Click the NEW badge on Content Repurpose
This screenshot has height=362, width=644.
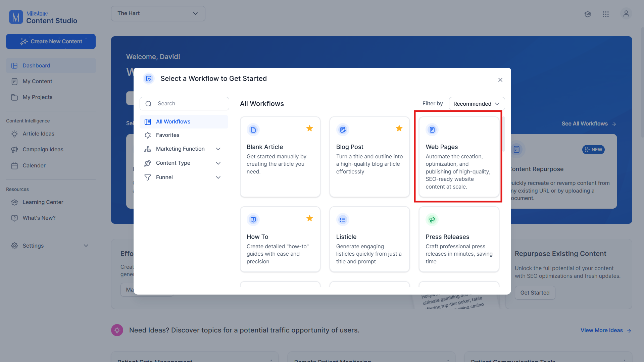point(593,150)
